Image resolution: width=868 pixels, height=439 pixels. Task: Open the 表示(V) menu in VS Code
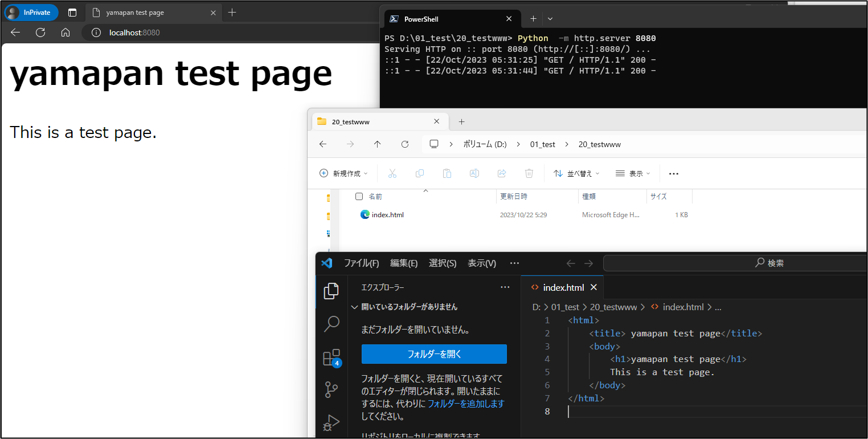481,263
